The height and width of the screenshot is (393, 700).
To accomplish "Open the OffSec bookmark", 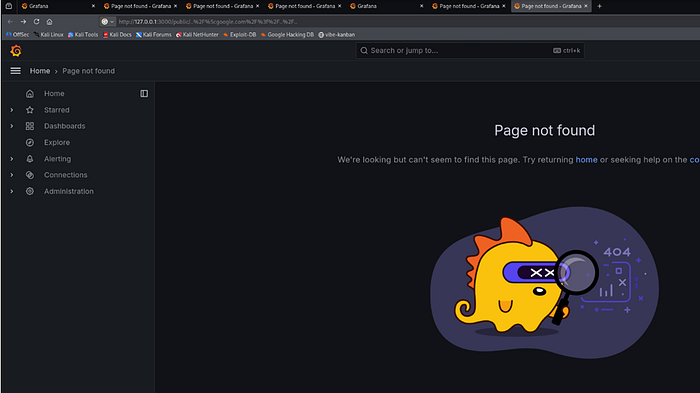I will pyautogui.click(x=17, y=34).
